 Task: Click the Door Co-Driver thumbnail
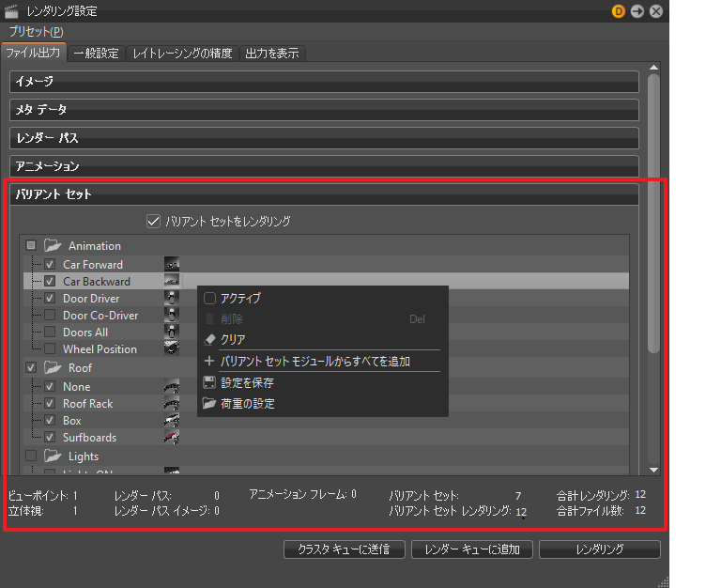tap(172, 316)
